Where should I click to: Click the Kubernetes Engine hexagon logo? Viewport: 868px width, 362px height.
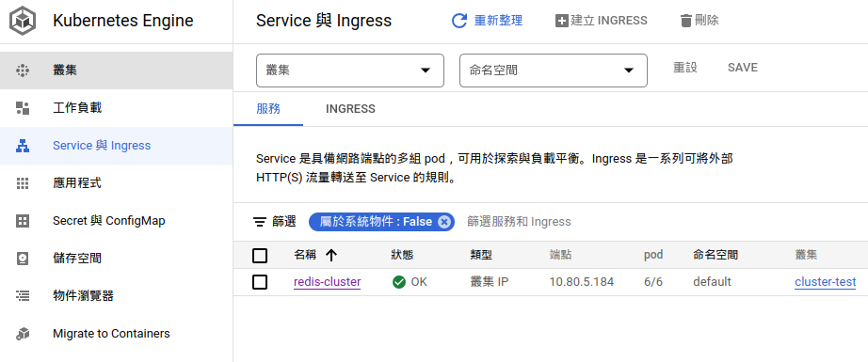[x=23, y=21]
